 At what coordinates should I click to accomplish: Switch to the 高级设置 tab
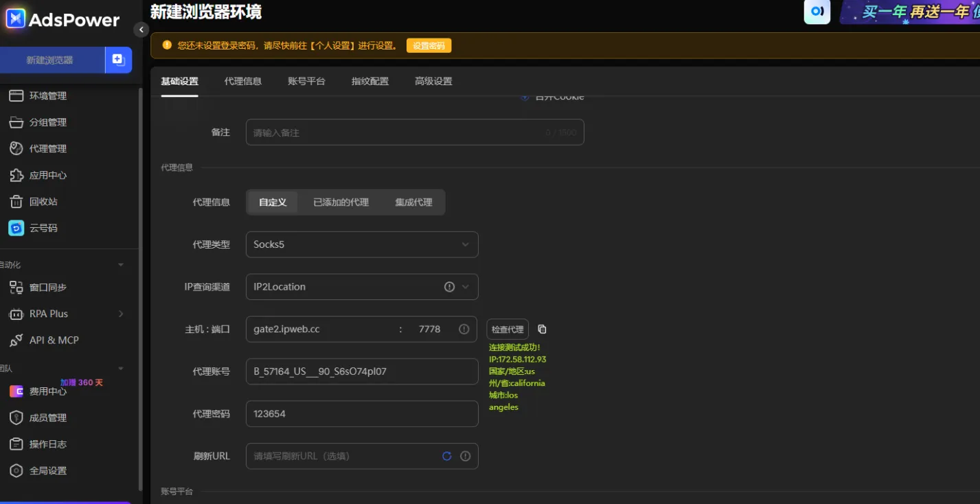pos(433,80)
